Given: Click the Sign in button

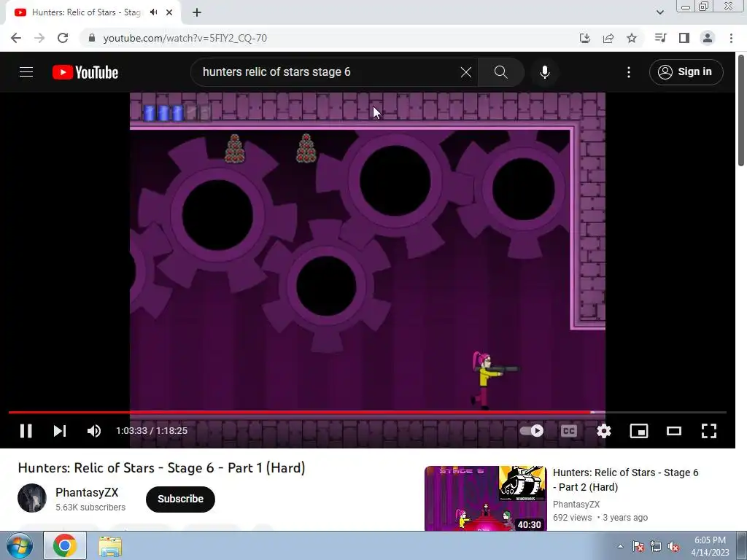Looking at the screenshot, I should [686, 72].
